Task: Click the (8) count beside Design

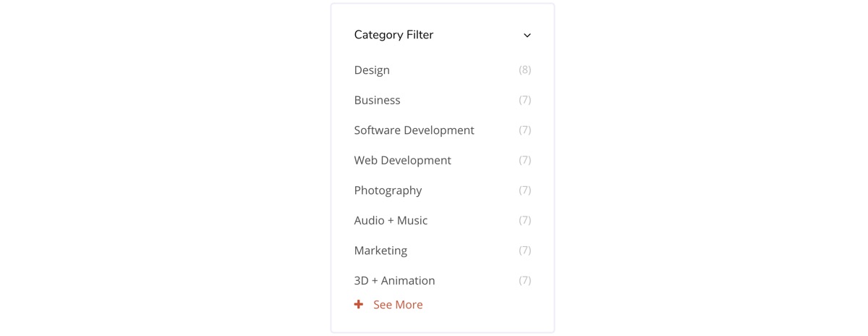Action: click(525, 70)
